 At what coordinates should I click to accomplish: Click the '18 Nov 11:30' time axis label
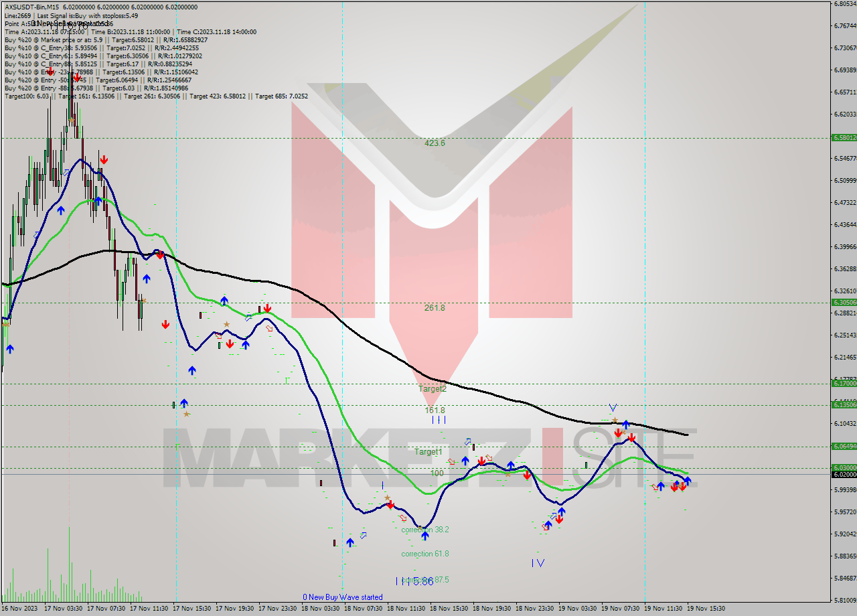[x=406, y=609]
